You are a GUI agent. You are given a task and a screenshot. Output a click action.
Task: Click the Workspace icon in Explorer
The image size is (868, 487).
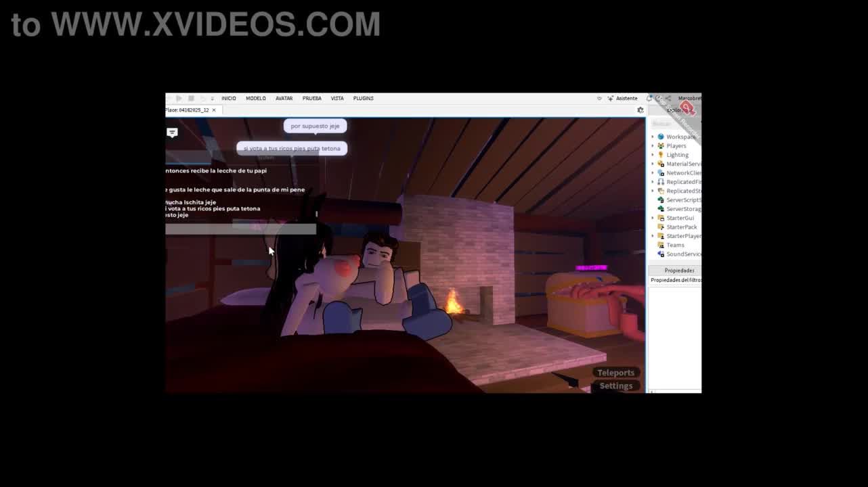coord(661,137)
